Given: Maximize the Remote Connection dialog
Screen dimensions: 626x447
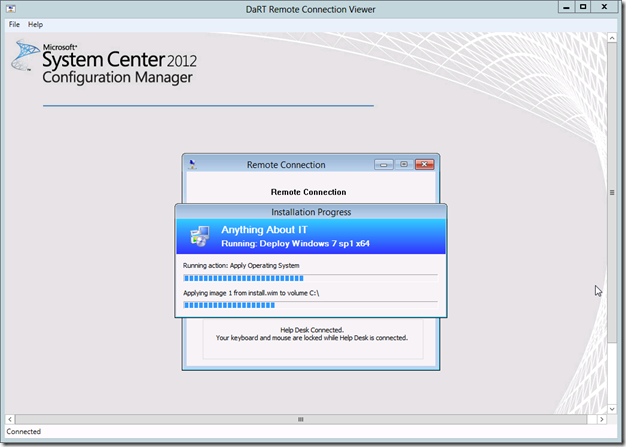Looking at the screenshot, I should pos(404,164).
